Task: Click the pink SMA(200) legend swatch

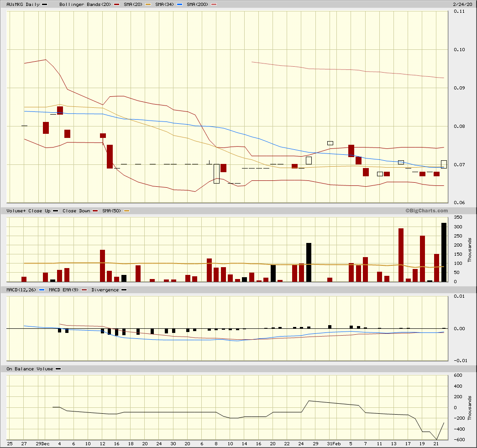Action: coord(214,5)
